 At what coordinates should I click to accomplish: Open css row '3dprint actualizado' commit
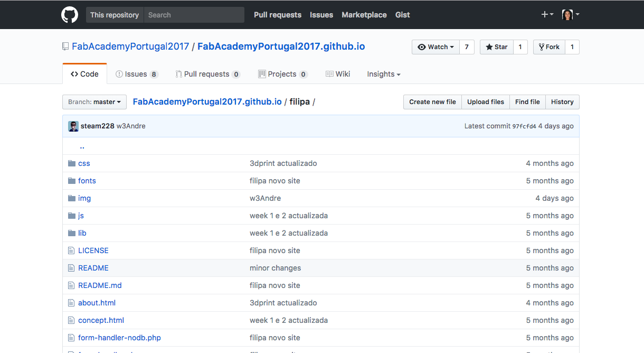click(x=283, y=163)
